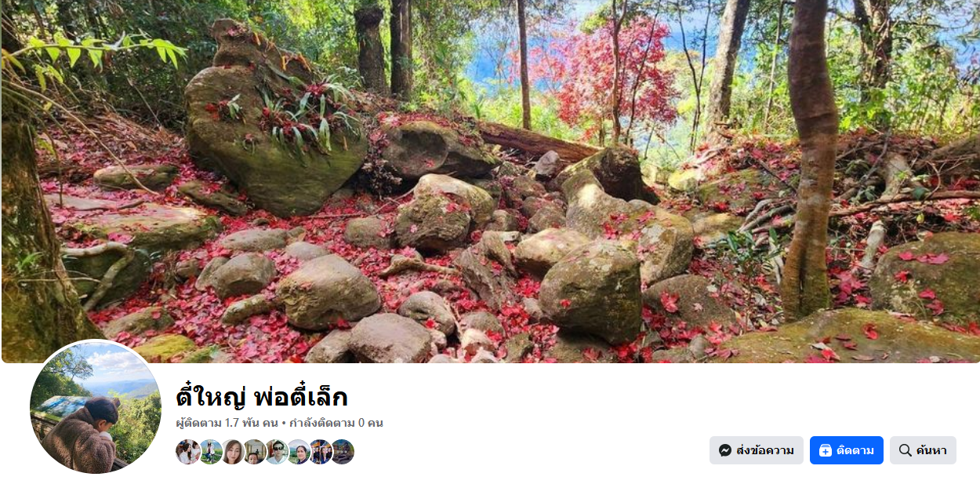
Task: Open third follower avatar with long-haired face
Action: 232,452
